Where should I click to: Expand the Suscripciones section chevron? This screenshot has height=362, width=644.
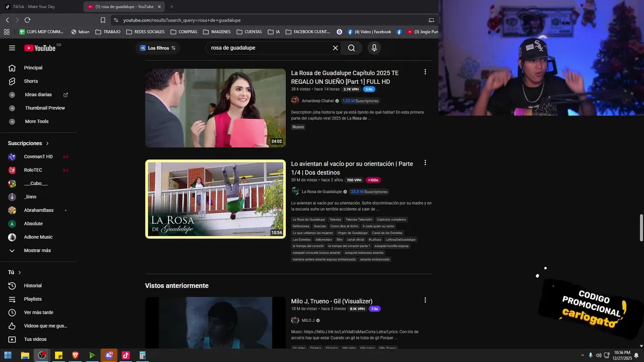click(48, 143)
